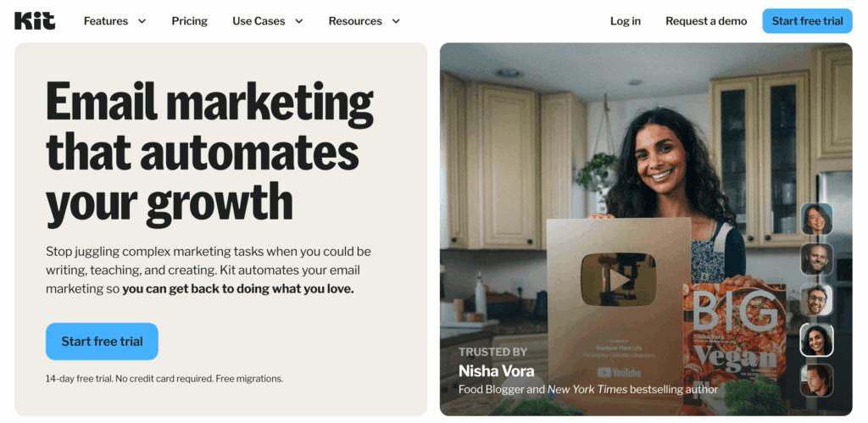The width and height of the screenshot is (868, 423).
Task: Click the YouTube logo on the plaque
Action: click(x=619, y=372)
